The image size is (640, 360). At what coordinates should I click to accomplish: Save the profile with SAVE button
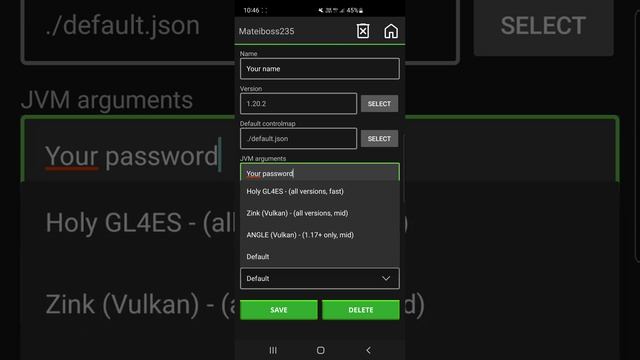(x=279, y=310)
